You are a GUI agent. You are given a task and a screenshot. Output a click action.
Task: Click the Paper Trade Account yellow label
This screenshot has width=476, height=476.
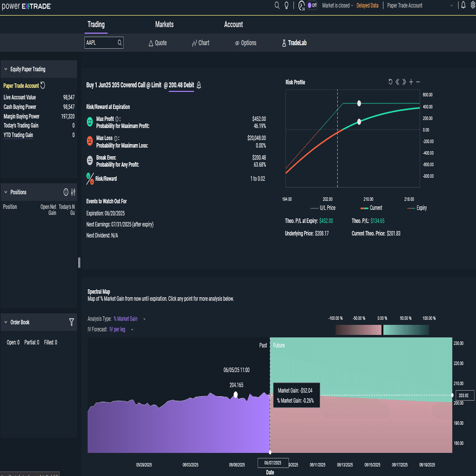21,86
